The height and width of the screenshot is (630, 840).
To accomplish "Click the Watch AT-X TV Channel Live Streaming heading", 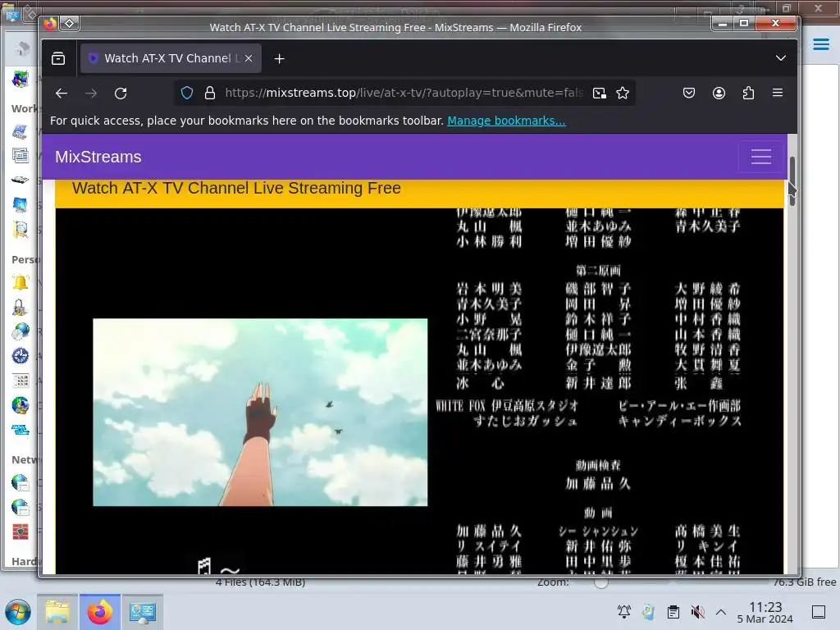I will (236, 188).
